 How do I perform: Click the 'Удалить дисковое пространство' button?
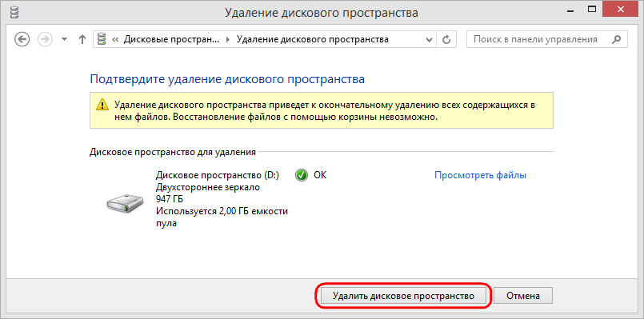[x=403, y=296]
